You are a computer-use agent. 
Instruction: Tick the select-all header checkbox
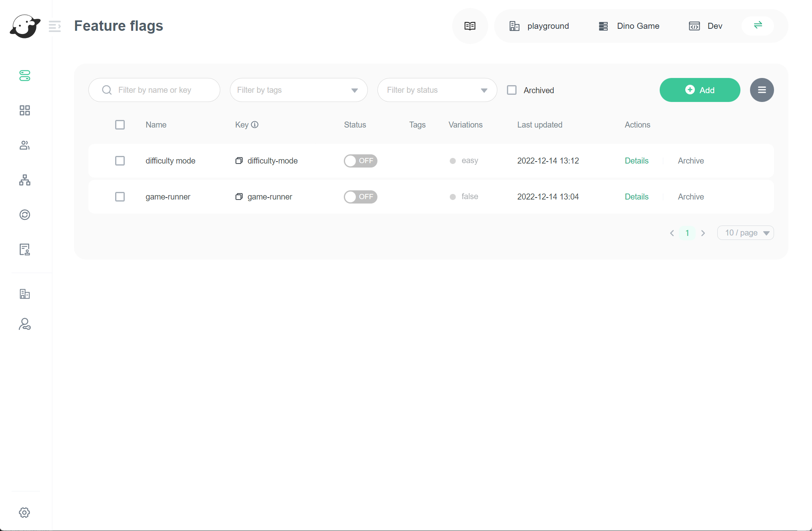click(120, 125)
